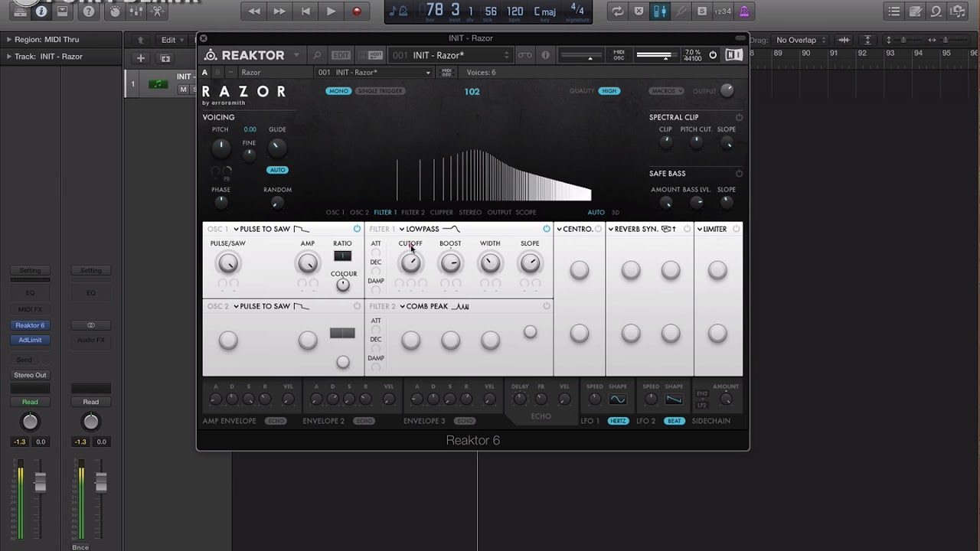
Task: Click the Filter 1 CUTOFF knob
Action: coord(410,263)
